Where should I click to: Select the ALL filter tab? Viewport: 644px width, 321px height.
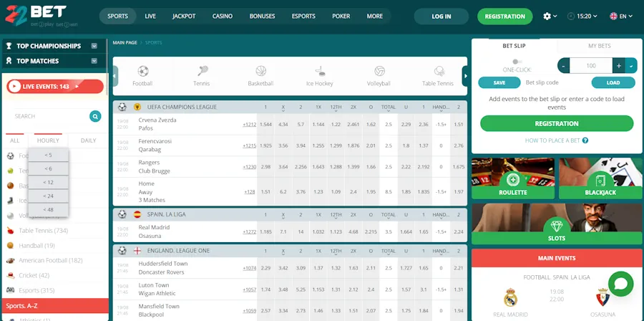pos(15,140)
